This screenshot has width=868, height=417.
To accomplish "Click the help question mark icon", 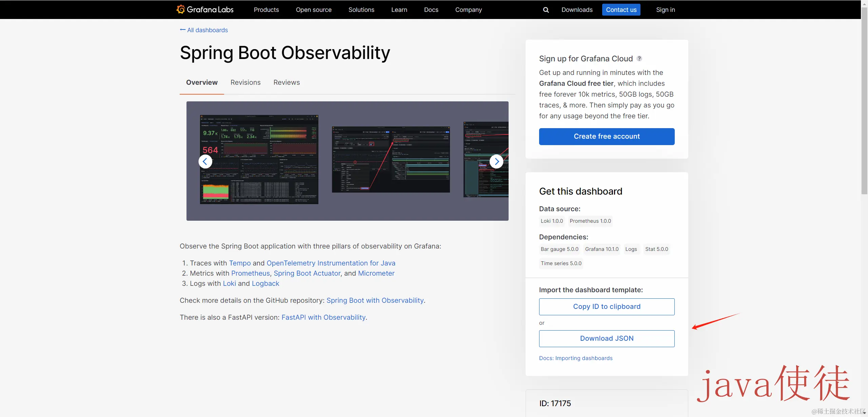I will pos(639,58).
